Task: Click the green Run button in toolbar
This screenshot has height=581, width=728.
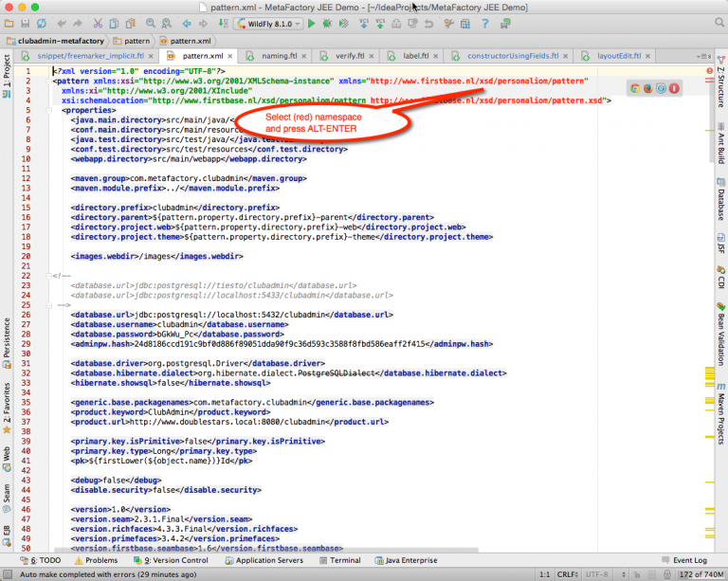Action: click(310, 23)
